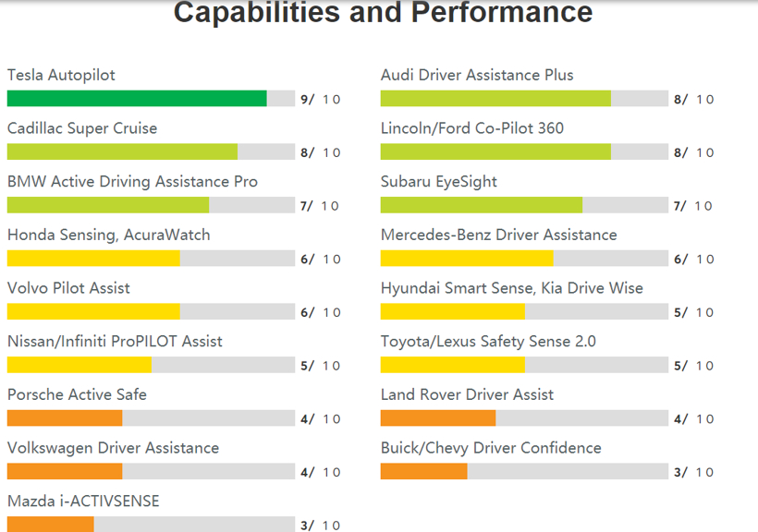This screenshot has height=532, width=758.
Task: Select Hyundai Smart Sense, Kia Drive Wise label
Action: [512, 288]
